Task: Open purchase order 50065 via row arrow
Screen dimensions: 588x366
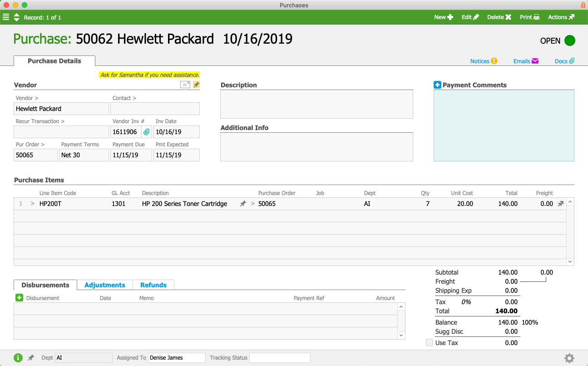Action: coord(253,204)
